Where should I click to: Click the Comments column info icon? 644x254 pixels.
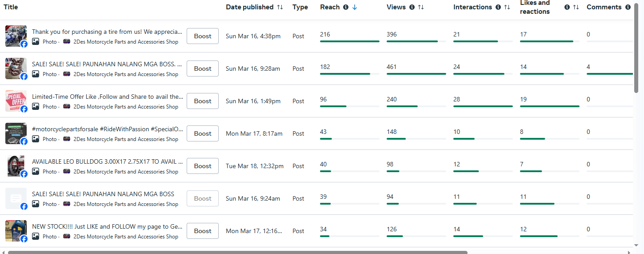[x=628, y=7]
